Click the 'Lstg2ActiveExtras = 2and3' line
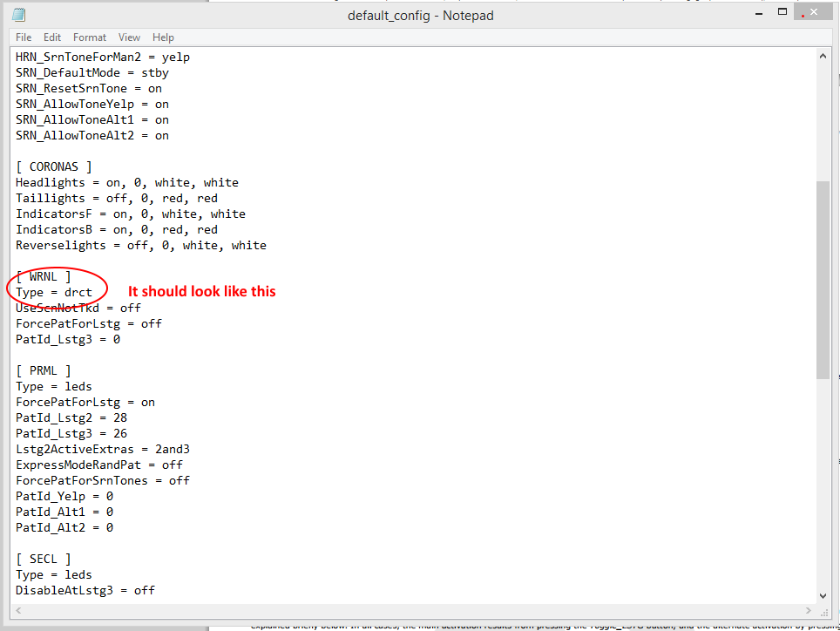The height and width of the screenshot is (631, 840). [x=102, y=450]
